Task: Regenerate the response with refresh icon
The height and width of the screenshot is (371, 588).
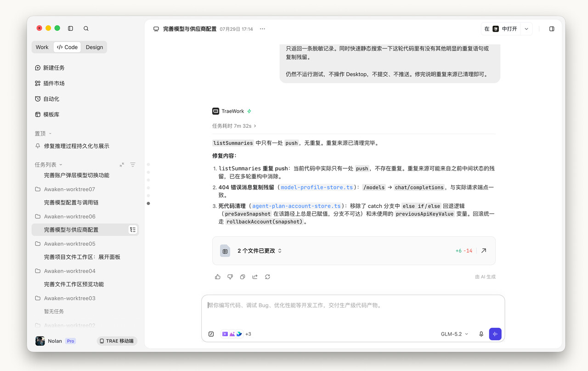Action: tap(267, 277)
